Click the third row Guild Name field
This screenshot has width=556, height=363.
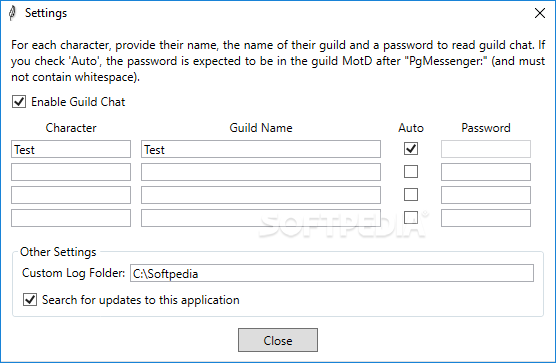(261, 195)
